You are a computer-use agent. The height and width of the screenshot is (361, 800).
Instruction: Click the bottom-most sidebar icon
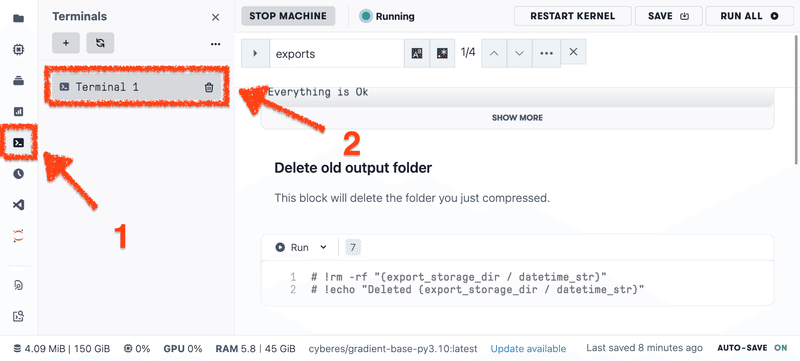pyautogui.click(x=19, y=316)
